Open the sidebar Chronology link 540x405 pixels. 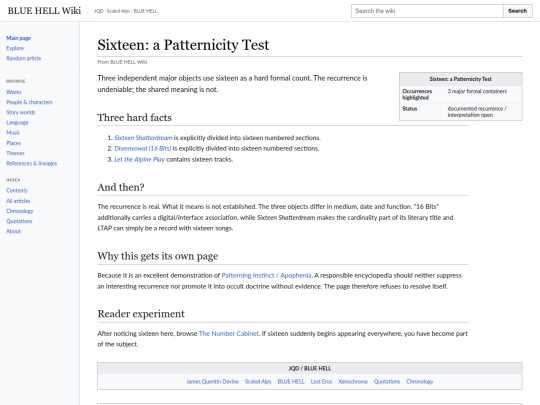(x=20, y=211)
